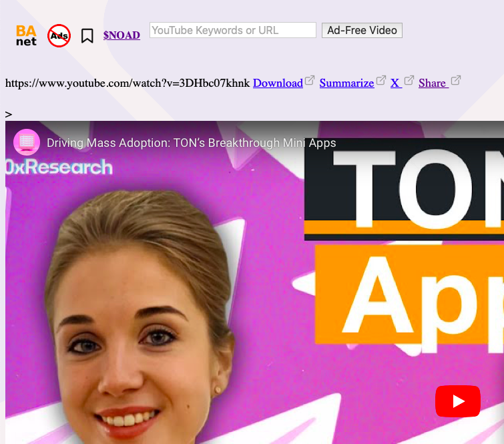Click the TON Apps video thumbnail
This screenshot has width=504, height=444.
tap(254, 282)
